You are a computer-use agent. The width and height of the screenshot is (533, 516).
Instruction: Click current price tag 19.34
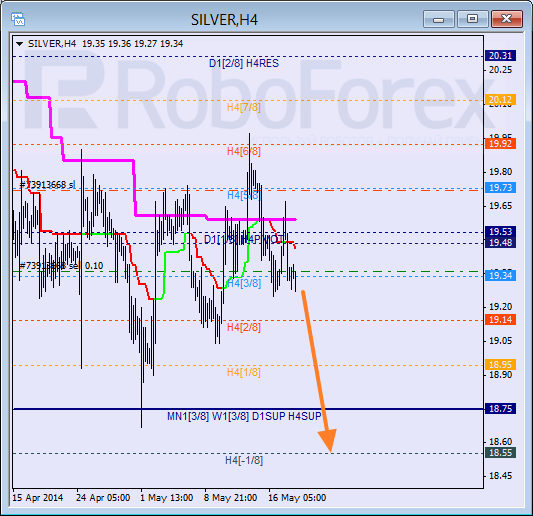[x=500, y=275]
